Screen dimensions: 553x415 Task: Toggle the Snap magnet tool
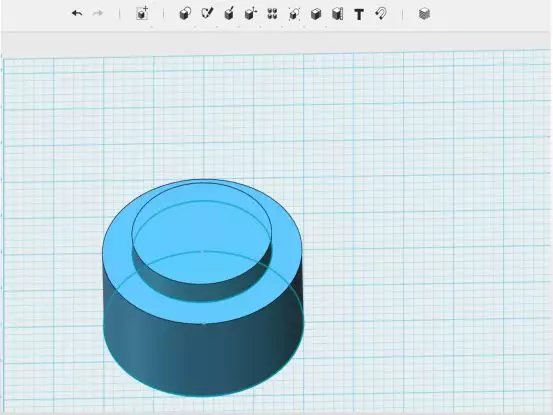coord(381,14)
